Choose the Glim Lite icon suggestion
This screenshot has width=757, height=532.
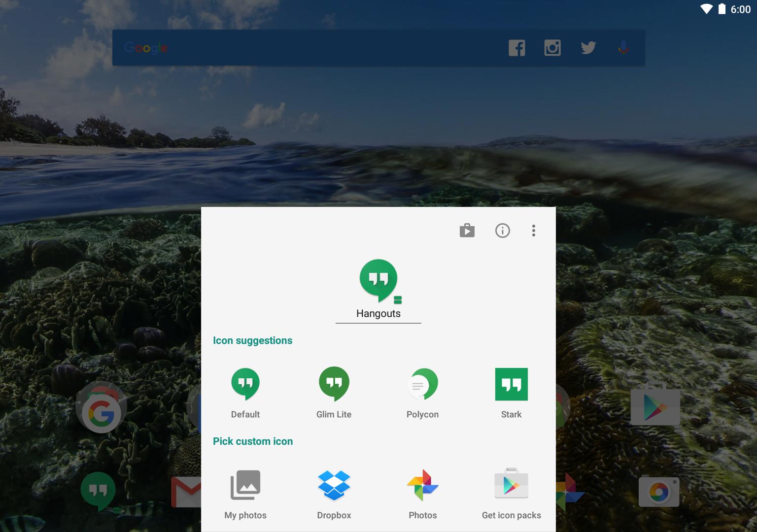click(334, 393)
